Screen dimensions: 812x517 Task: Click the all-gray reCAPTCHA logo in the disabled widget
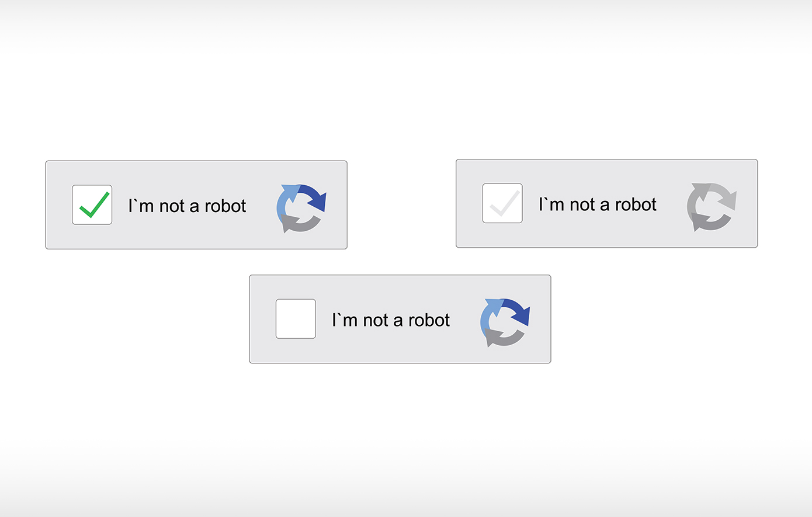[712, 207]
